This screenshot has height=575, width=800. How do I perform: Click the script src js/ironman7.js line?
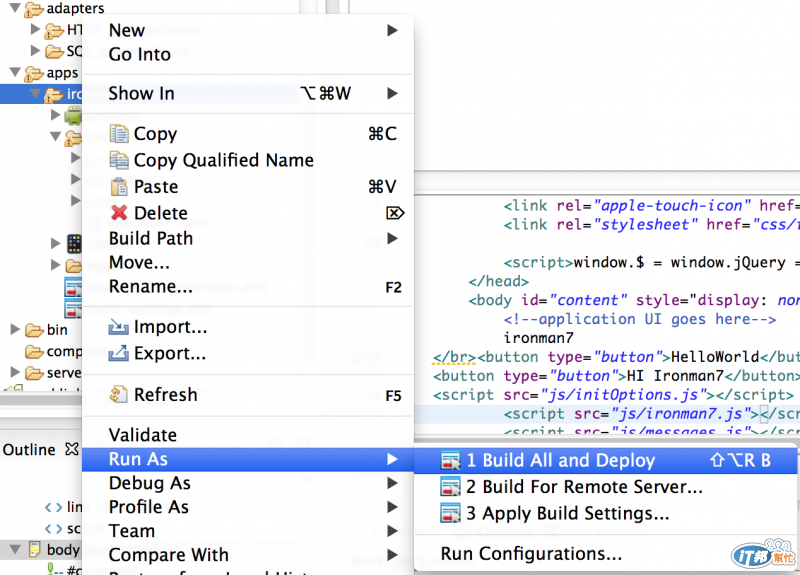coord(652,414)
